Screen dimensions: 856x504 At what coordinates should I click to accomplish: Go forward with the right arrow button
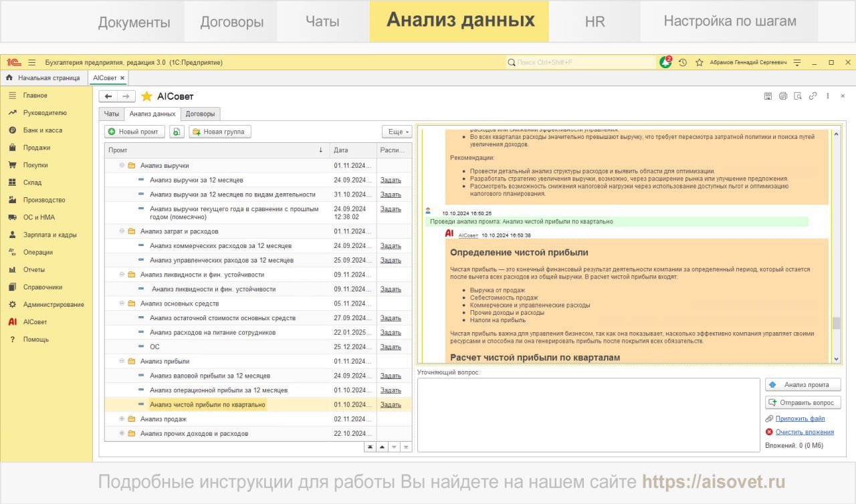(x=126, y=96)
